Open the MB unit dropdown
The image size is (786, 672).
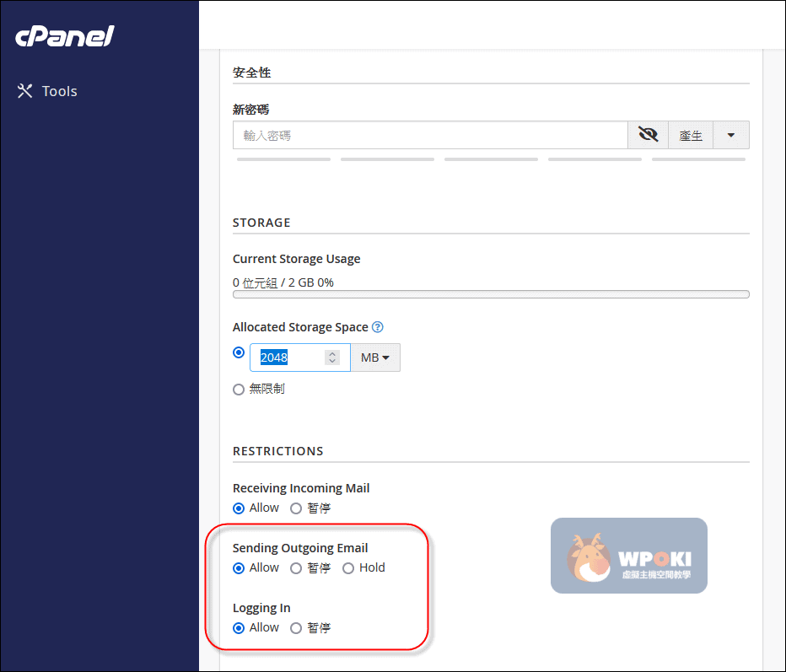375,358
